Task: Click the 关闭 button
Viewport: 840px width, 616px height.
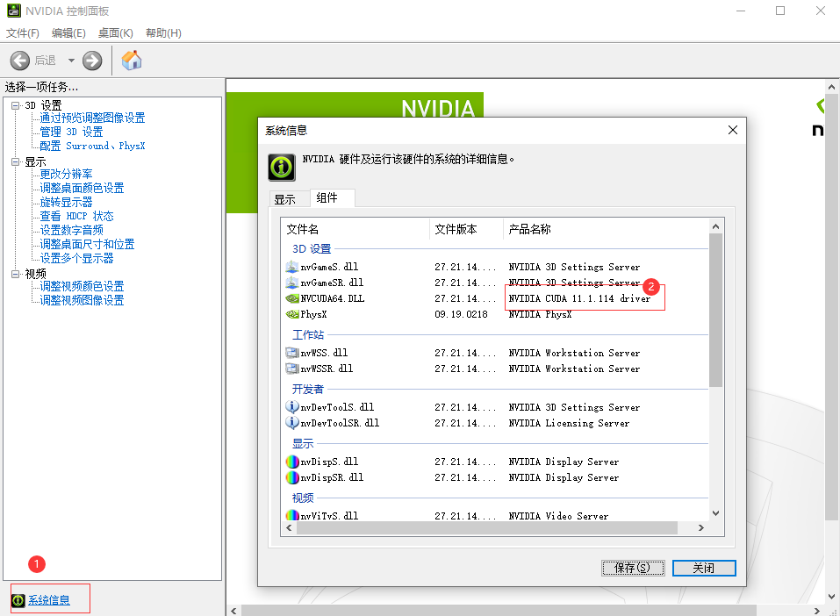Action: coord(703,568)
